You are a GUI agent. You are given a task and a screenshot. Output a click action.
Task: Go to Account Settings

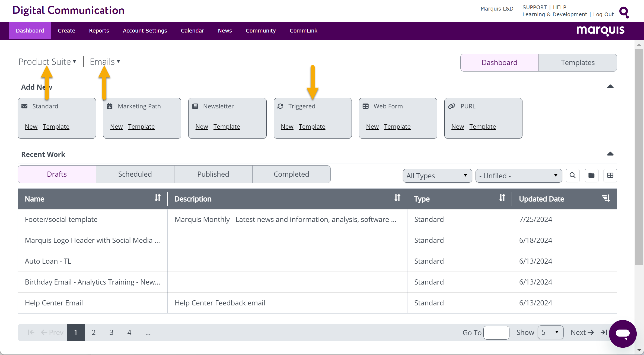pos(145,31)
